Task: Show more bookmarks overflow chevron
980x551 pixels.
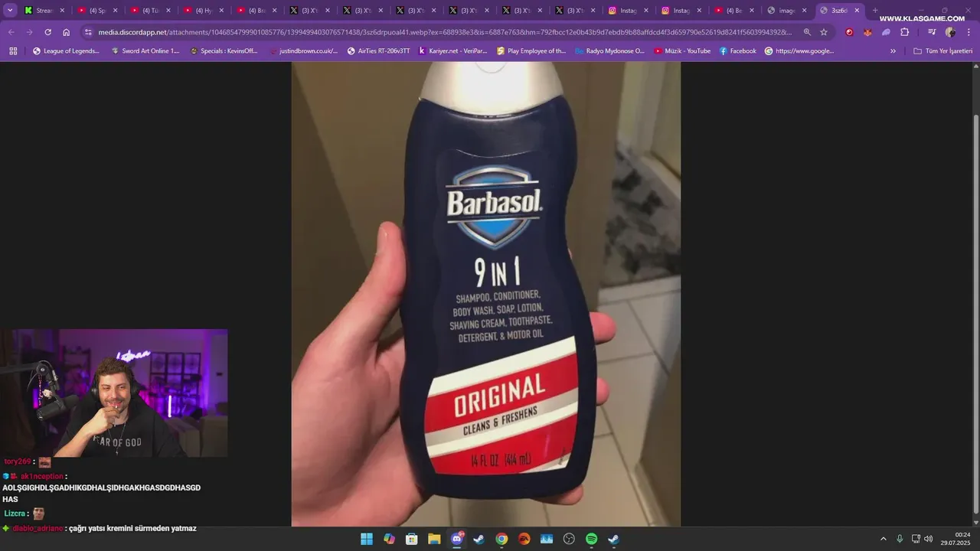Action: coord(893,51)
